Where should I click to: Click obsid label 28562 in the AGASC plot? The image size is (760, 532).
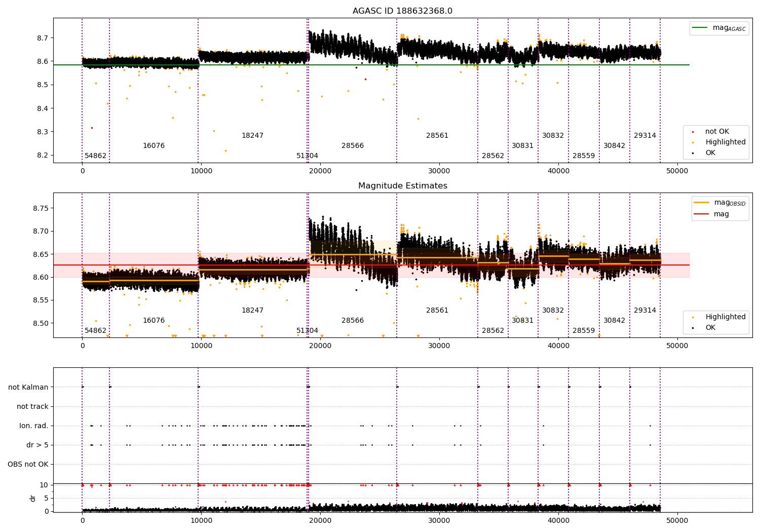pos(493,156)
